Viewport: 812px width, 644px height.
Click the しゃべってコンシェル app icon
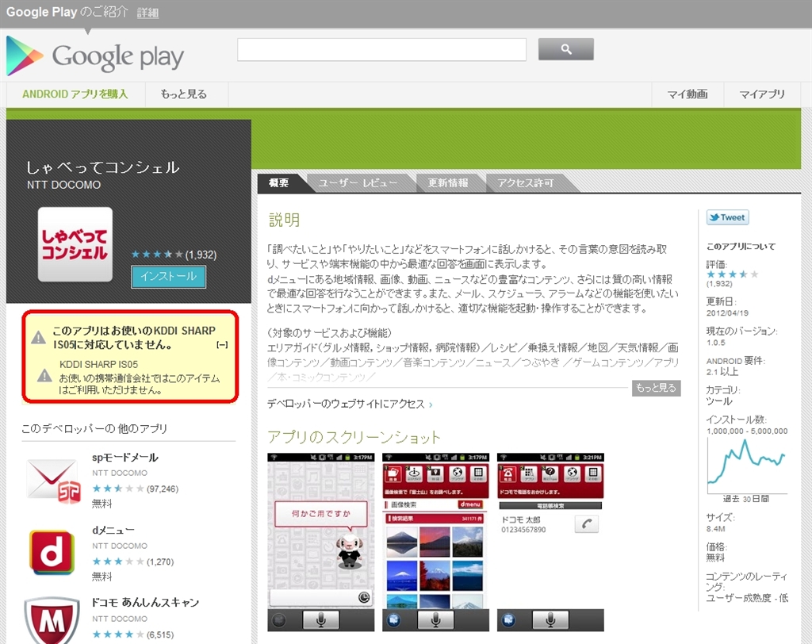[x=75, y=244]
